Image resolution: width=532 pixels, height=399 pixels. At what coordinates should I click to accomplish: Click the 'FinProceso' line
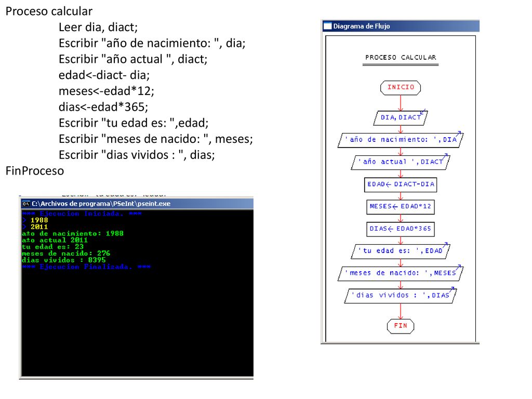[35, 170]
